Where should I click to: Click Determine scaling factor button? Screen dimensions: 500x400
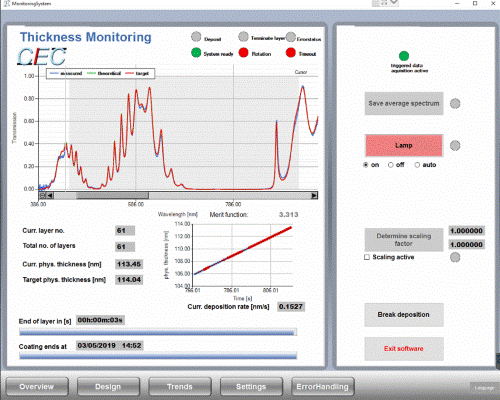pyautogui.click(x=404, y=240)
